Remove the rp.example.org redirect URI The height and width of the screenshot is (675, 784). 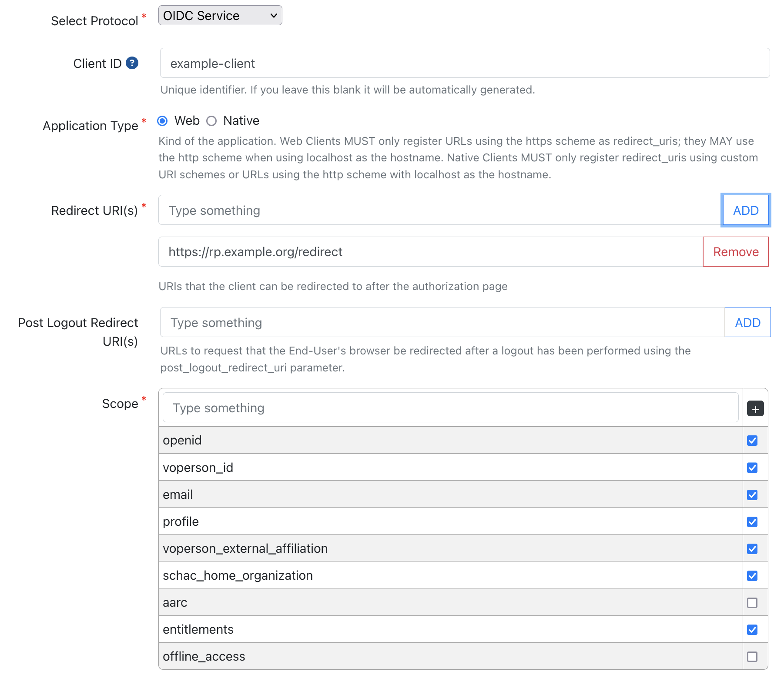(x=735, y=251)
